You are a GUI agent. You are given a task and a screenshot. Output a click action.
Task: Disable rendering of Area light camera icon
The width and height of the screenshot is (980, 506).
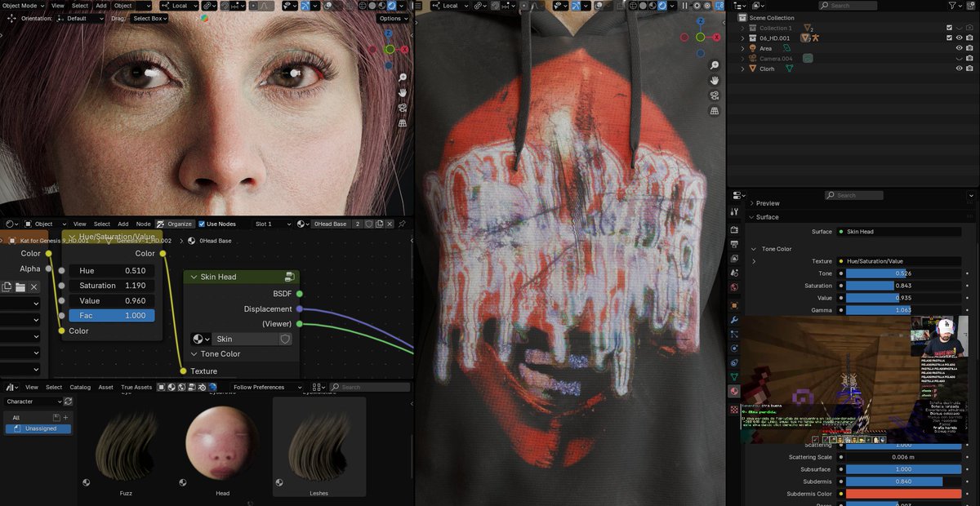point(969,48)
